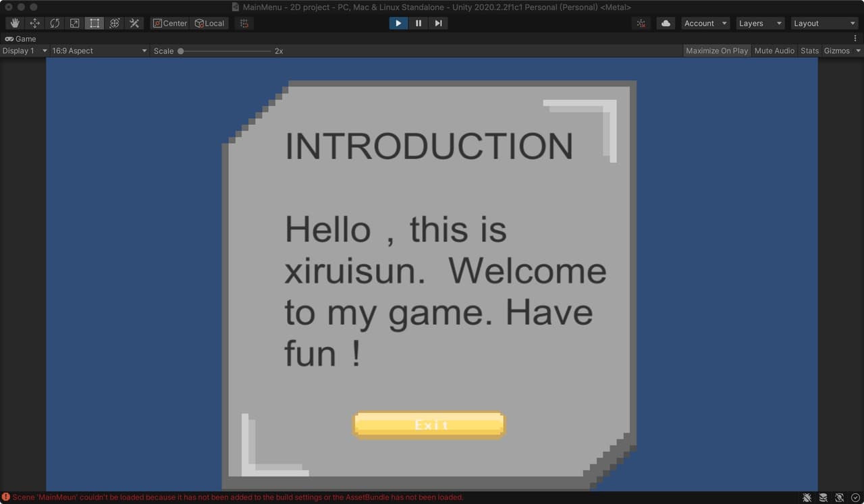Viewport: 864px width, 504px height.
Task: Toggle pivot Center mode button
Action: pyautogui.click(x=170, y=23)
